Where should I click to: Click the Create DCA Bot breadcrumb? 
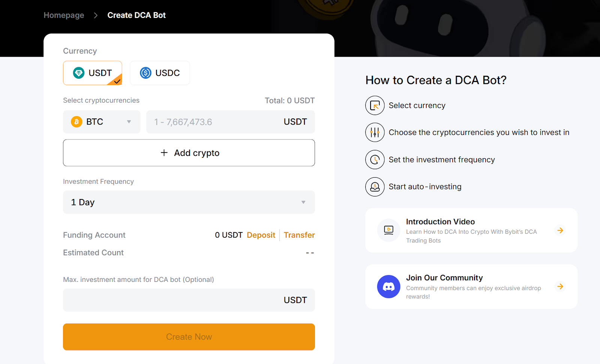point(136,15)
